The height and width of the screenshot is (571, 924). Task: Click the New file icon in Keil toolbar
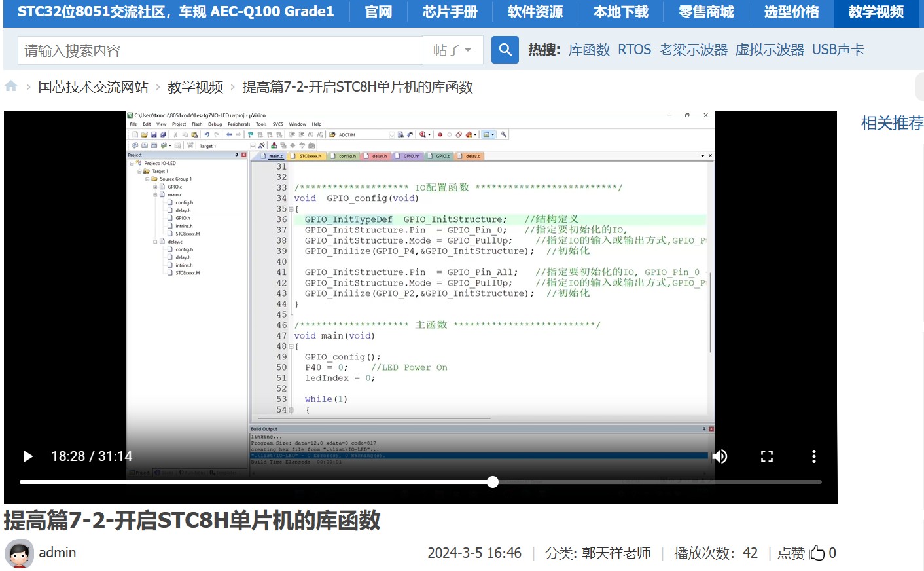(x=135, y=134)
